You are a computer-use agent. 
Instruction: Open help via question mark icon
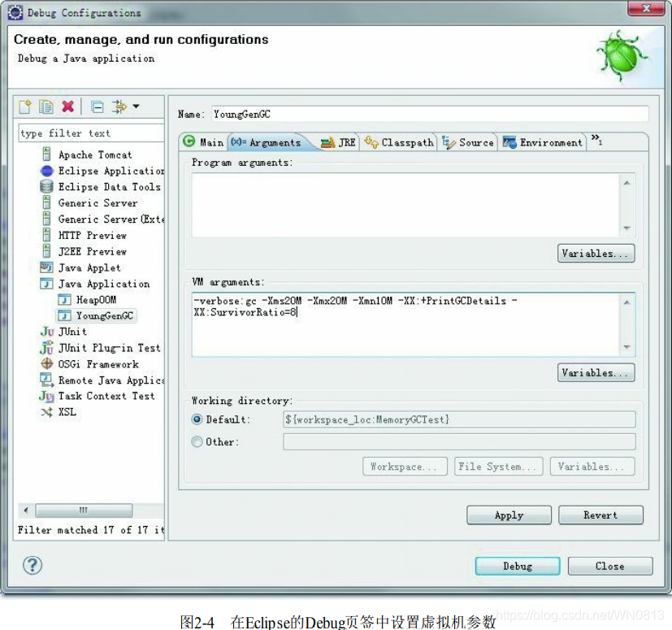(33, 565)
